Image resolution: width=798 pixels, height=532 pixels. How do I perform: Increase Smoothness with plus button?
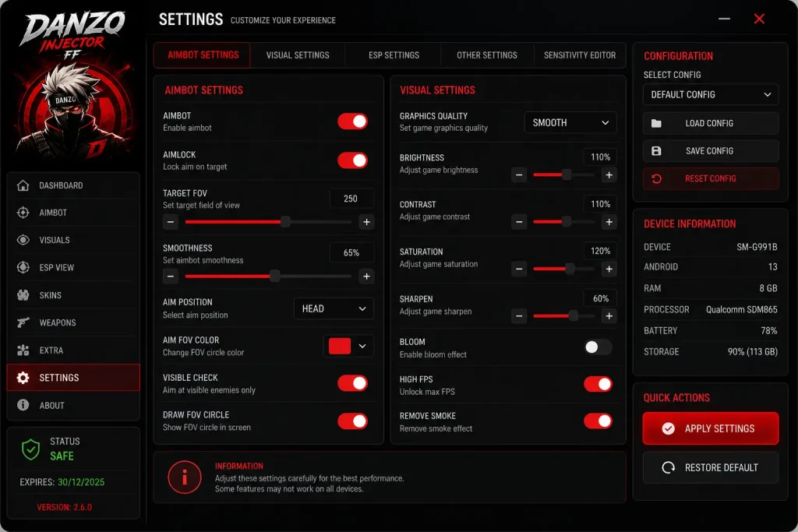[x=366, y=277]
